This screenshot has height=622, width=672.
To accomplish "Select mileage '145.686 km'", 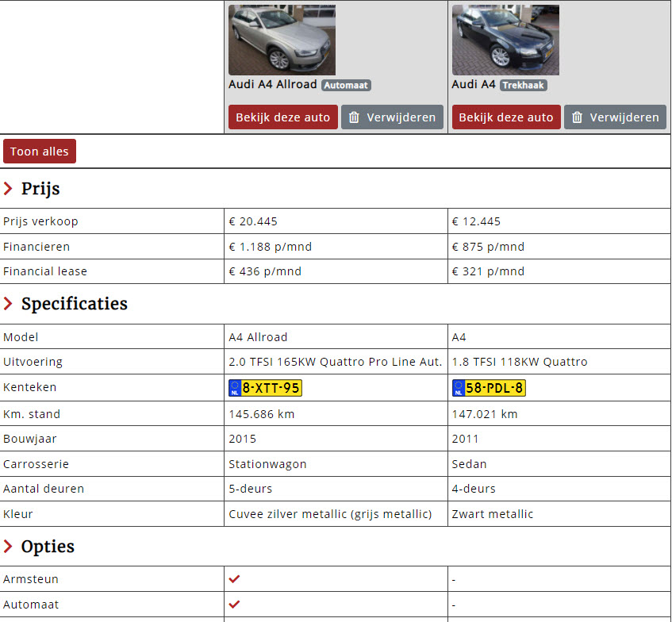I will (262, 414).
